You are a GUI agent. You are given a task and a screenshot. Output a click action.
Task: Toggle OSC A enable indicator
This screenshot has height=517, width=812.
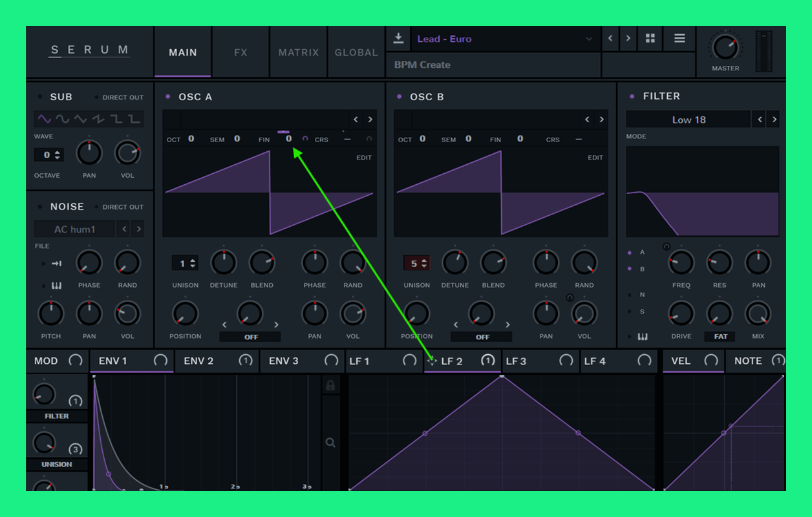click(x=168, y=97)
